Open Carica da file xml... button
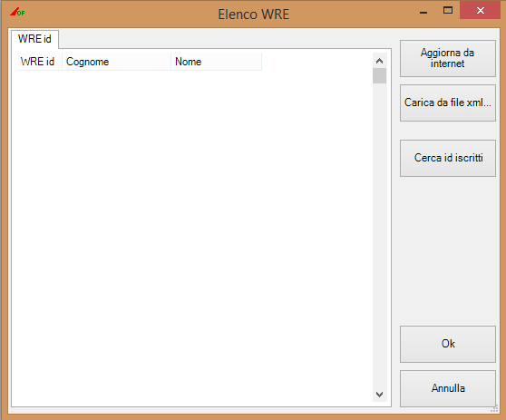The image size is (506, 420). coord(448,103)
